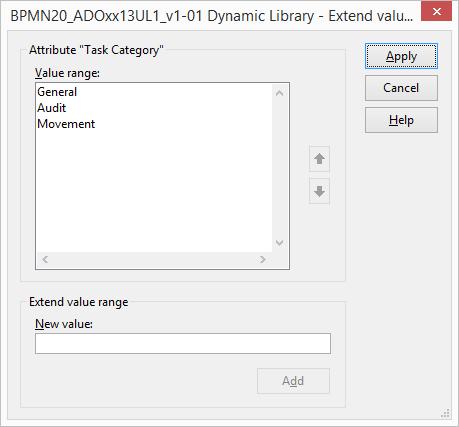Cancel the Extend value range dialog
Viewport: 459px width, 427px height.
(x=401, y=88)
